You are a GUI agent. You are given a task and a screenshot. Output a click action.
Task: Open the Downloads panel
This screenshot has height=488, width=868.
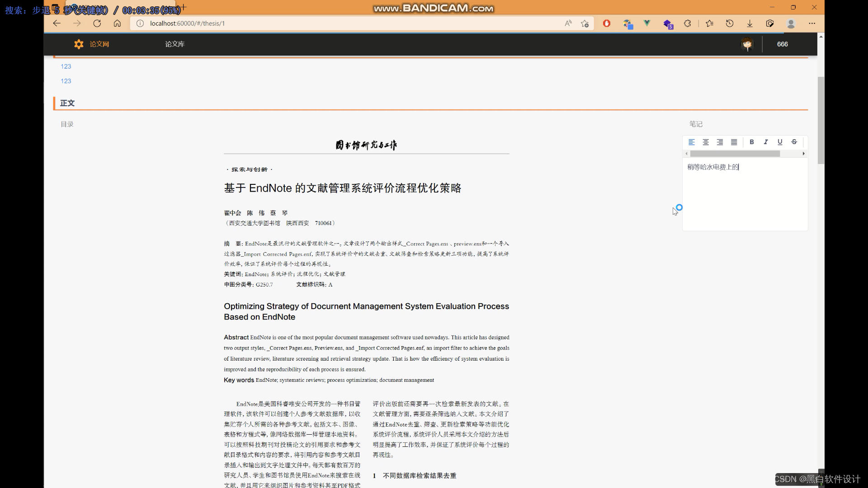point(750,23)
